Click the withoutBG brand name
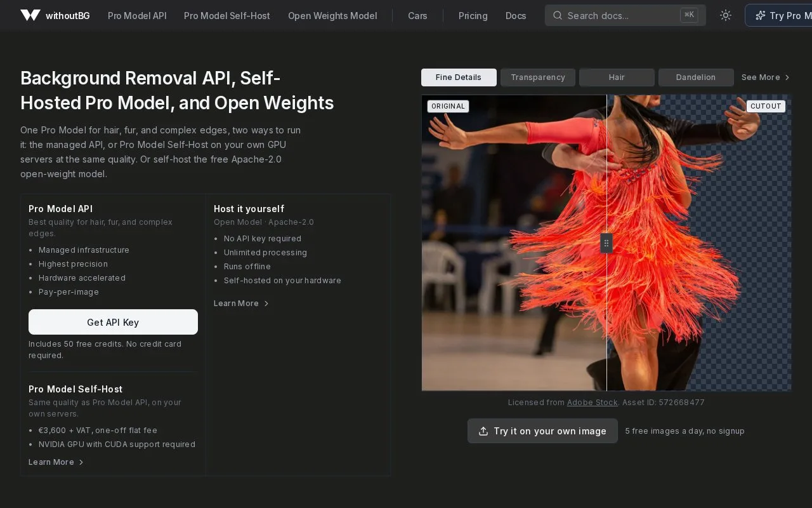This screenshot has height=508, width=812. click(68, 15)
